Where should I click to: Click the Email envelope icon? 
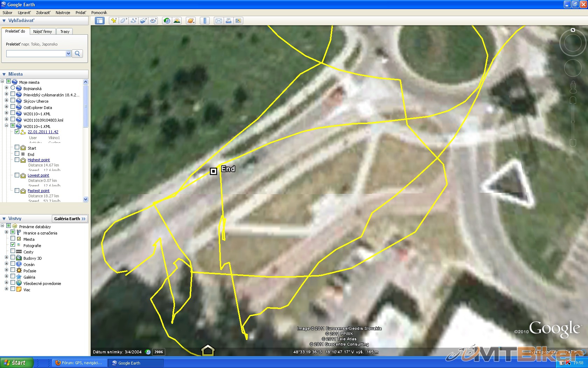coord(218,21)
